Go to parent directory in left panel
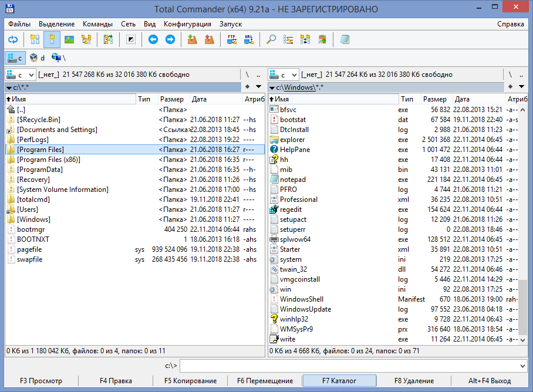 click(x=258, y=75)
